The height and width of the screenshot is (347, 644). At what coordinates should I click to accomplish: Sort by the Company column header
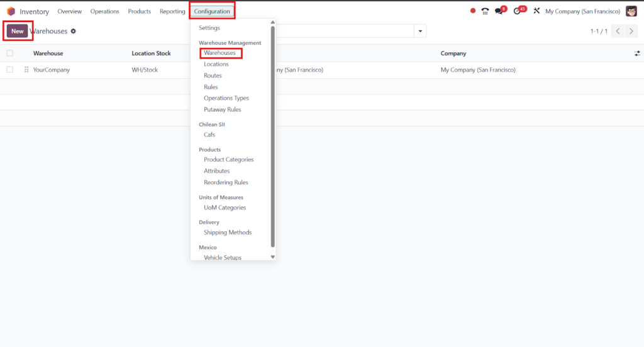pos(453,53)
